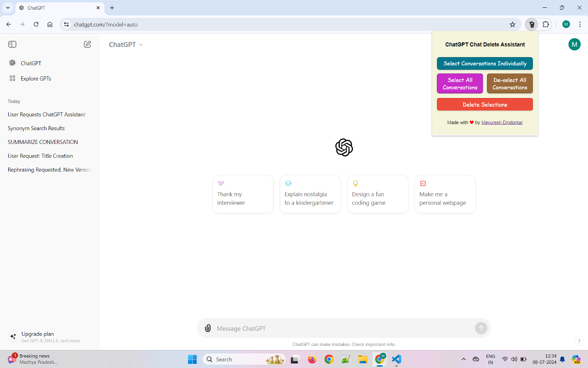The width and height of the screenshot is (588, 368).
Task: Click the Message ChatGPT input field
Action: [x=344, y=328]
